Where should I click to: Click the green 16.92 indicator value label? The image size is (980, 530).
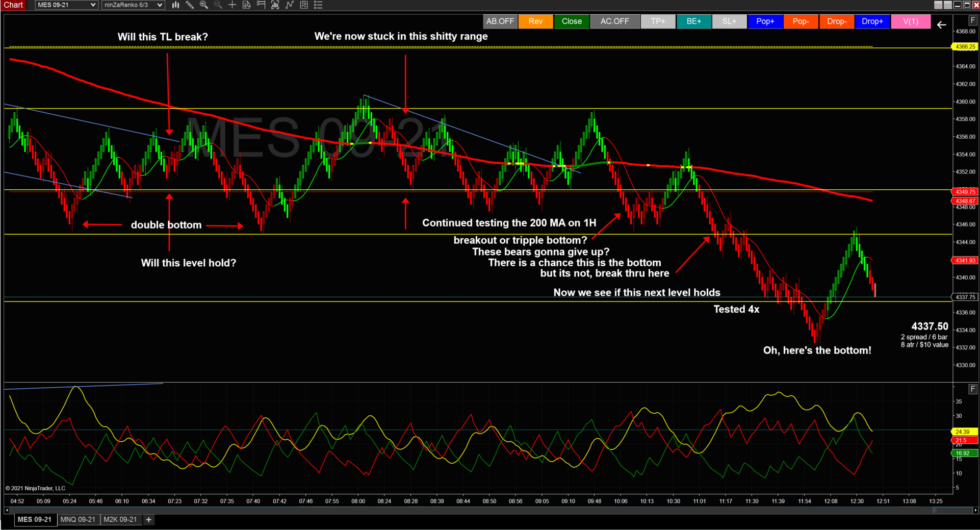click(x=964, y=453)
